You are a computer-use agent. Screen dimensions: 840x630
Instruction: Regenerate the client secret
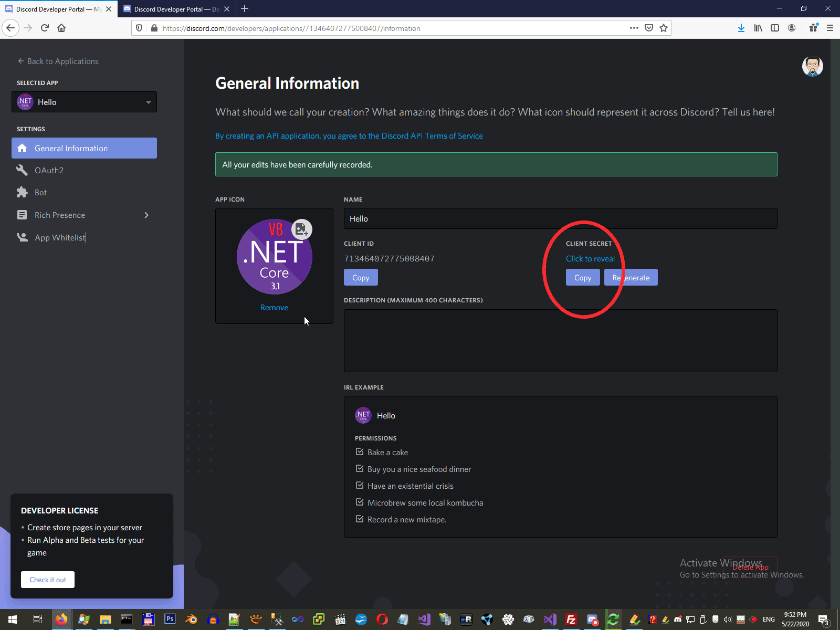pyautogui.click(x=631, y=278)
